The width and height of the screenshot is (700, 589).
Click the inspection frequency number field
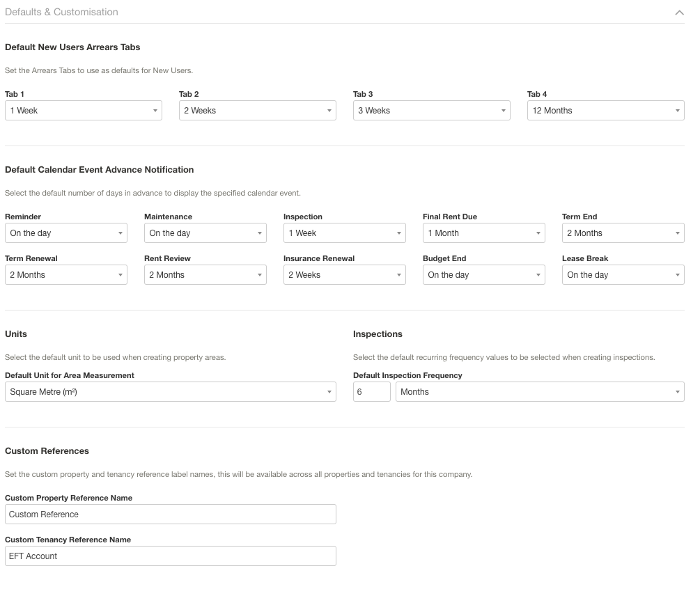[x=371, y=392]
